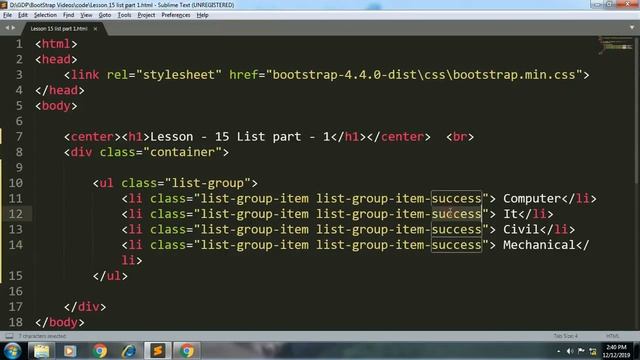Go to previous tab with left arrow
Image resolution: width=640 pixels, height=360 pixels.
[x=7, y=28]
